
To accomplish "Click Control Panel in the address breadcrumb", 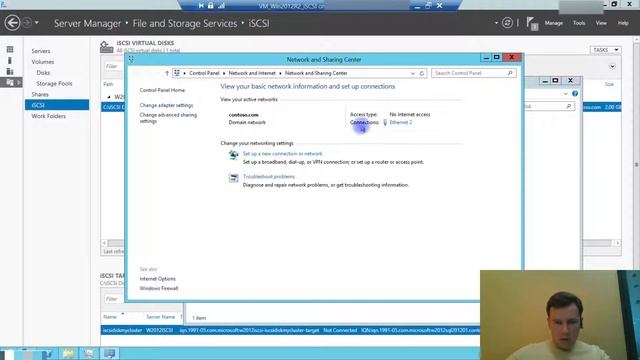I will coord(204,73).
